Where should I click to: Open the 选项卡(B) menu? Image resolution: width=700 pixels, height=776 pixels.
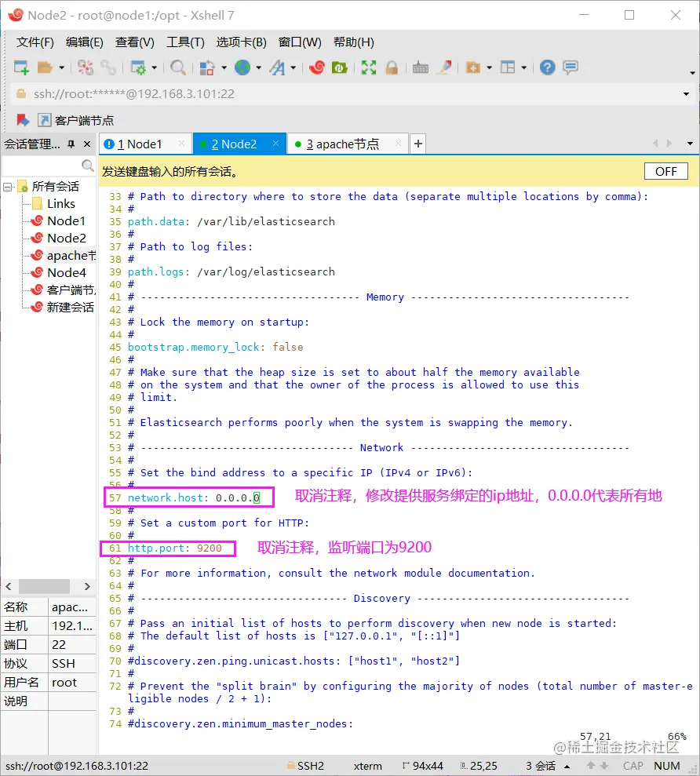(x=241, y=42)
